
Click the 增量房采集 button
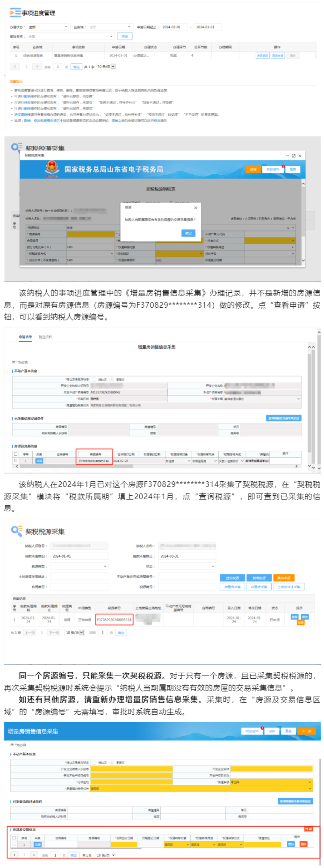[x=232, y=587]
